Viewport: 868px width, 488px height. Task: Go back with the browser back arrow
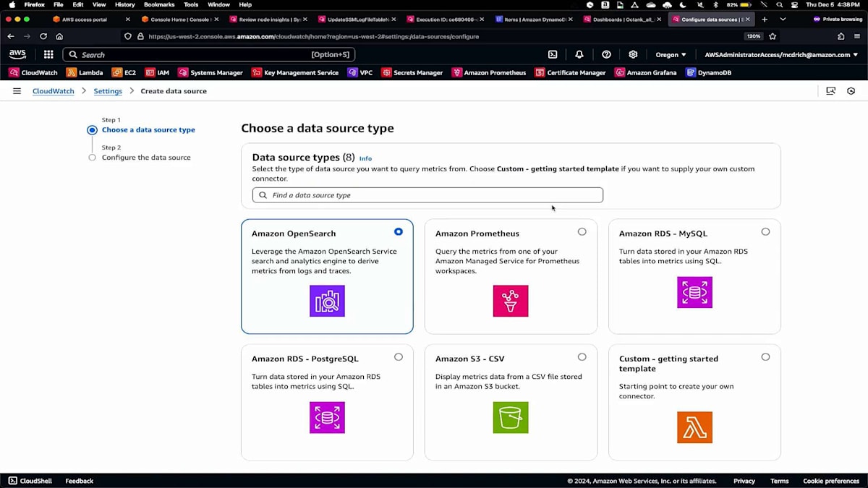coord(10,36)
